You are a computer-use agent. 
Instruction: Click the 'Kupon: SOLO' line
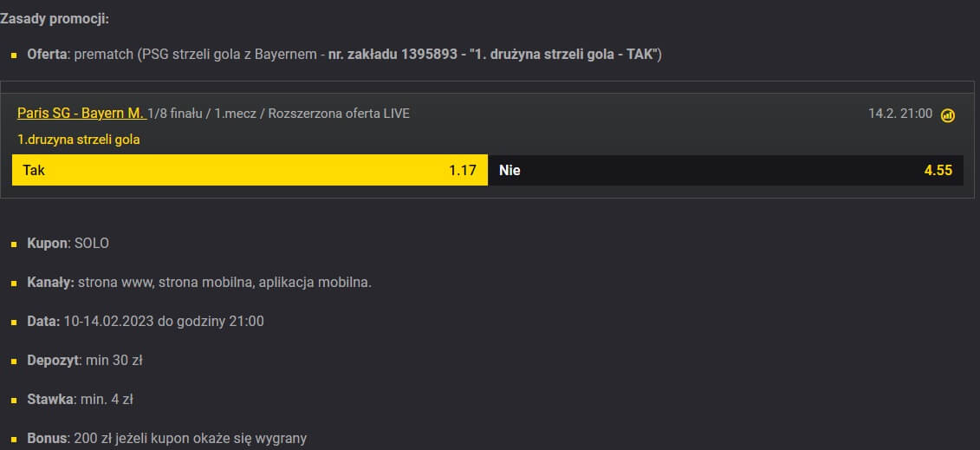coord(68,244)
